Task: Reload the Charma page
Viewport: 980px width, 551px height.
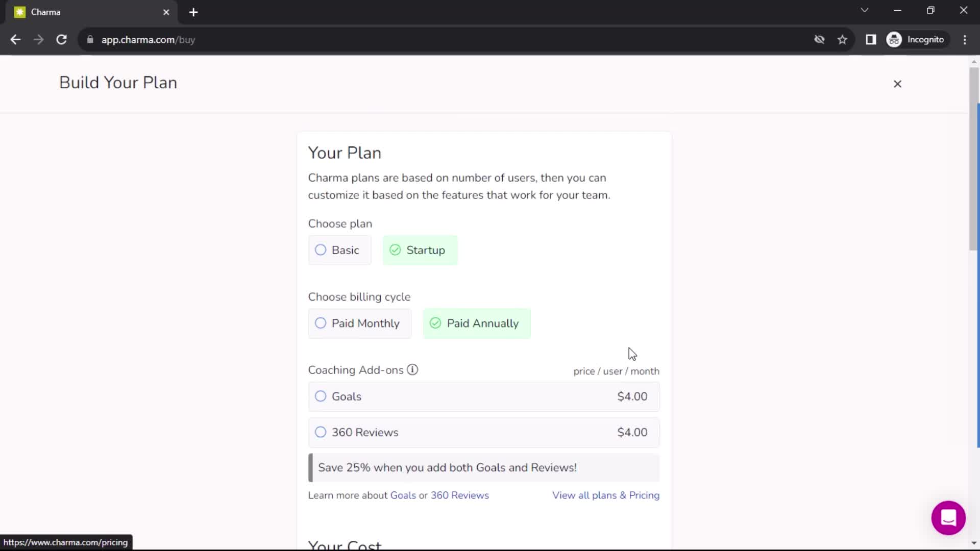Action: (x=61, y=40)
